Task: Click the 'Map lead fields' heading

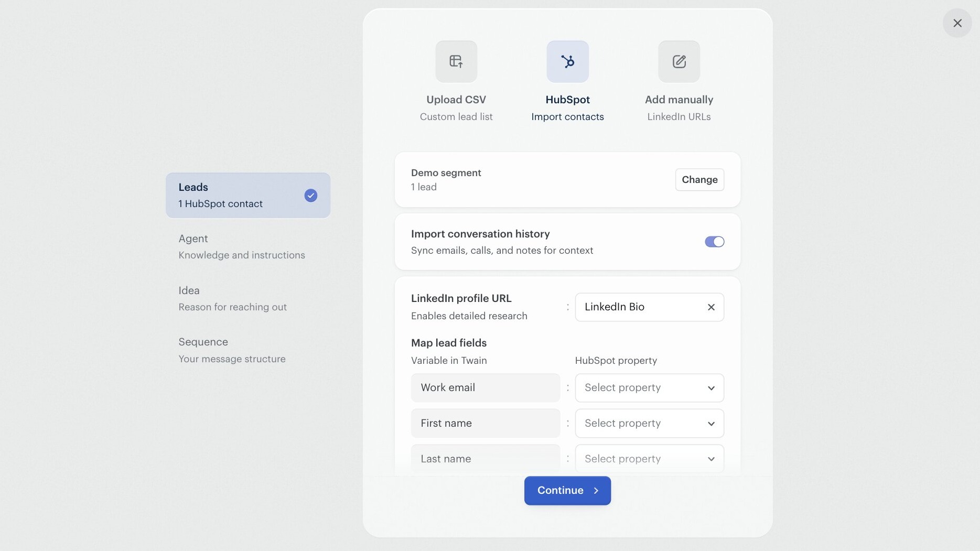Action: point(449,343)
